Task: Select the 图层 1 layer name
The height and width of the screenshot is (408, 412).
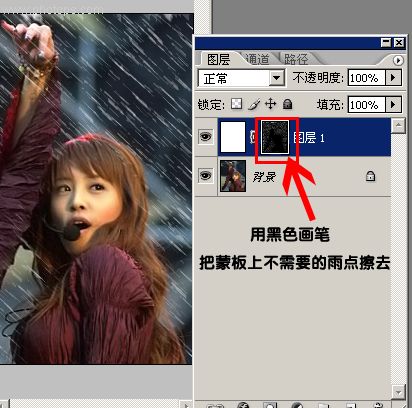Action: (x=309, y=138)
